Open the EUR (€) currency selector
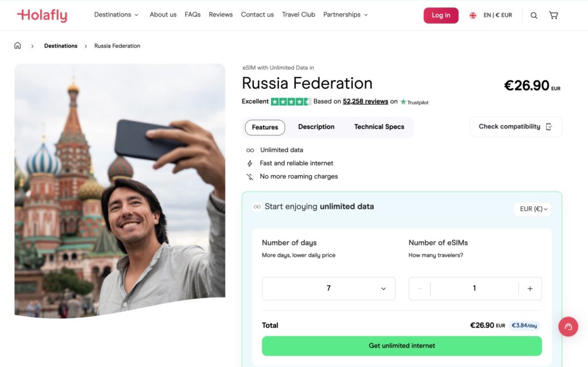Screen dimensions: 588x367 [x=532, y=209]
